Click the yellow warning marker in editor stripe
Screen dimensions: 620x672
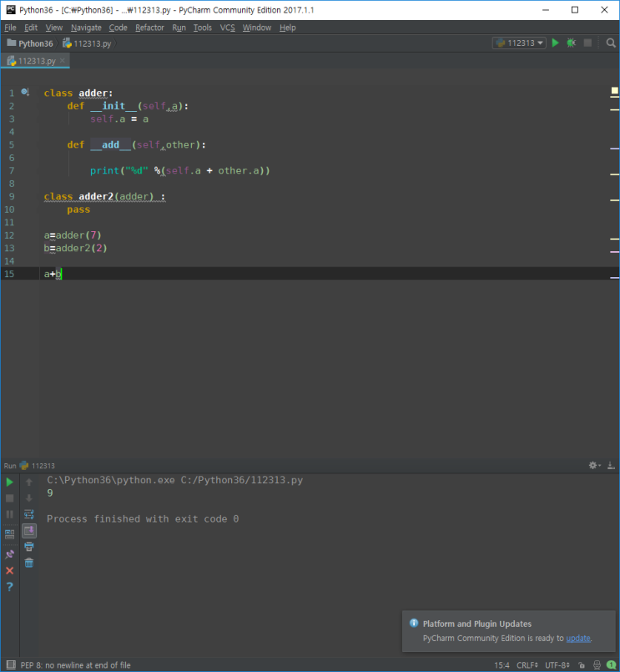coord(614,90)
